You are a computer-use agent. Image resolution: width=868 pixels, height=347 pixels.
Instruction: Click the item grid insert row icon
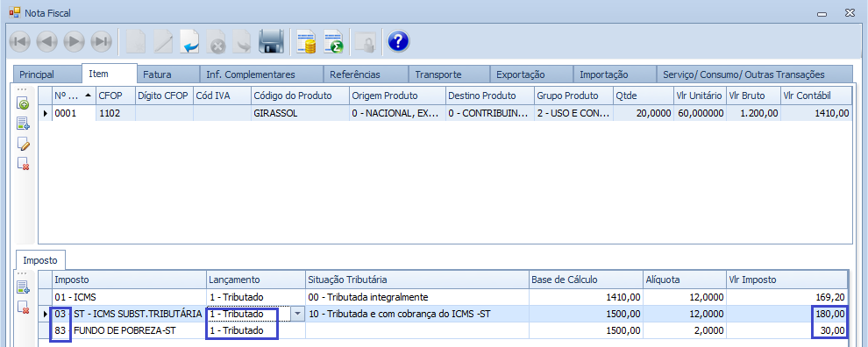(23, 124)
